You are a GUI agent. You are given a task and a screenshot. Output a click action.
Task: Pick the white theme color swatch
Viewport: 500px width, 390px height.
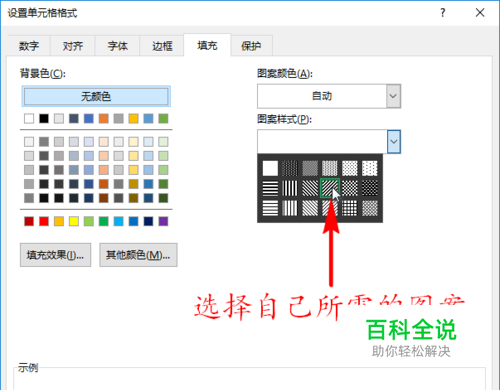(x=29, y=118)
